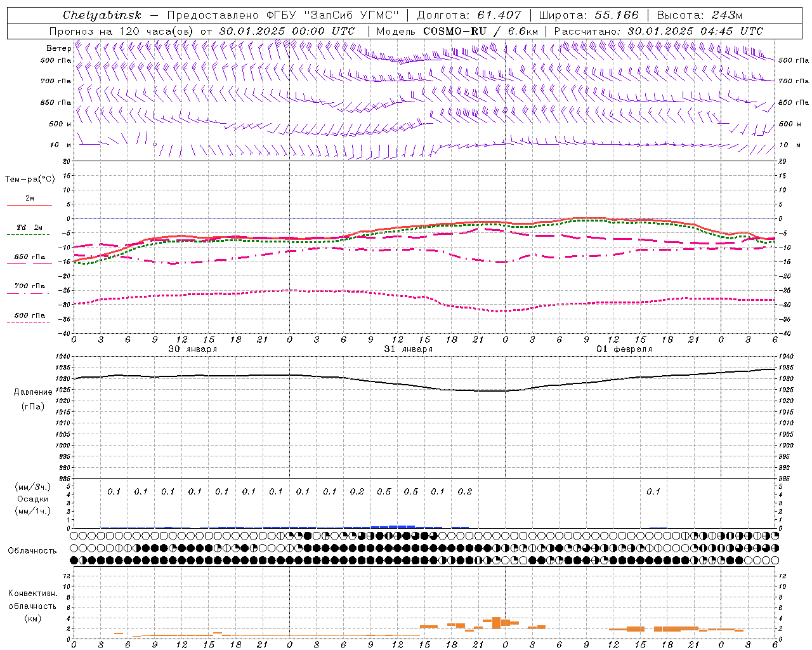
Task: Click the (мм/3ч.) precipitation unit label
Action: (x=33, y=487)
